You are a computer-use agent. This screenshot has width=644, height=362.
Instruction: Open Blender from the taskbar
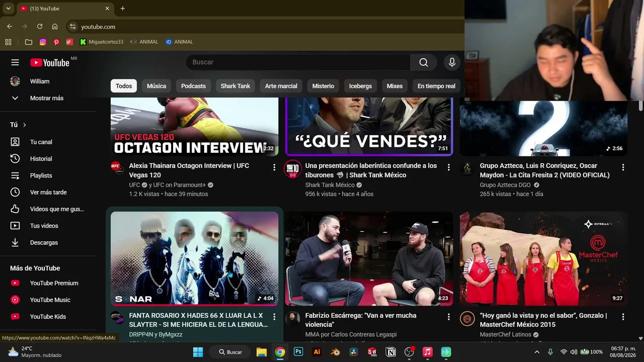pos(335,352)
